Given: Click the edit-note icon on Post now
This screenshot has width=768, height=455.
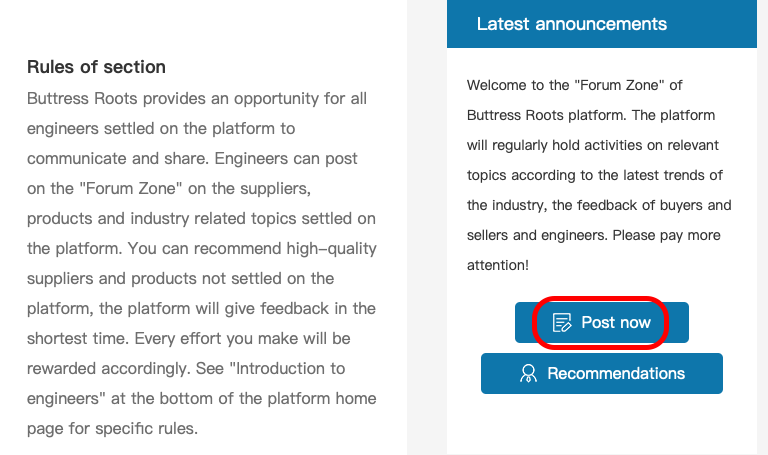Looking at the screenshot, I should click(562, 323).
